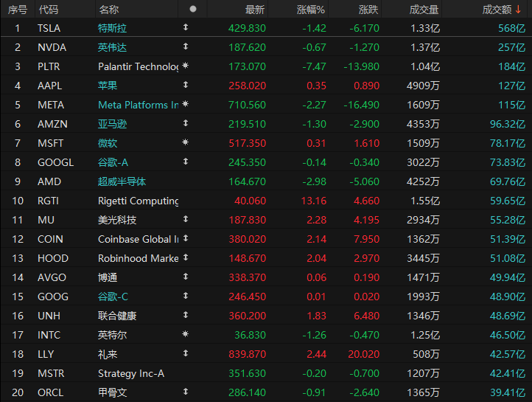532x402 pixels.
Task: Click the 代码 column header
Action: [x=48, y=10]
